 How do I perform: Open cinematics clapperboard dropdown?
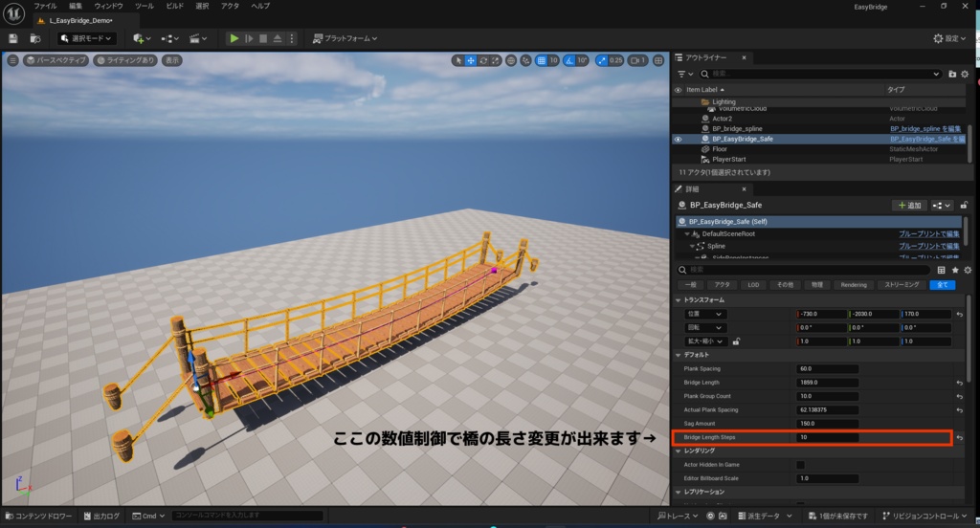(x=198, y=39)
